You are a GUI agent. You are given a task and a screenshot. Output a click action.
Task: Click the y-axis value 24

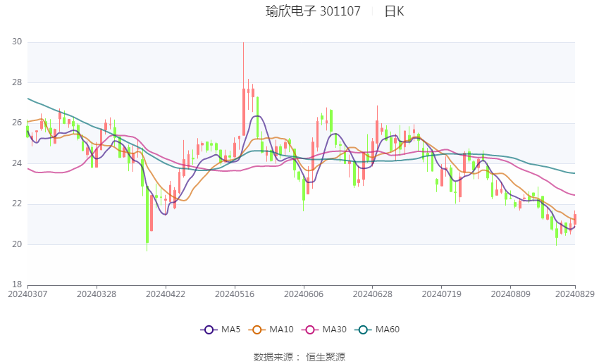(x=17, y=163)
